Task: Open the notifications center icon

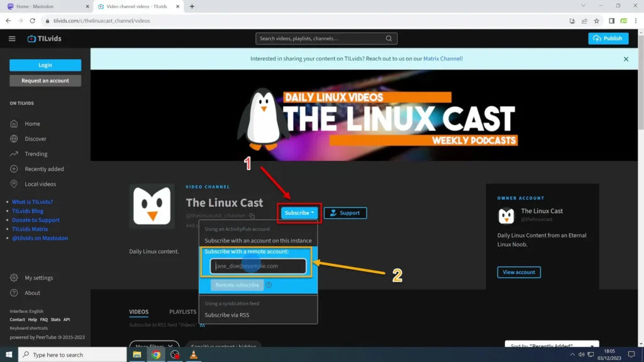Action: point(631,354)
